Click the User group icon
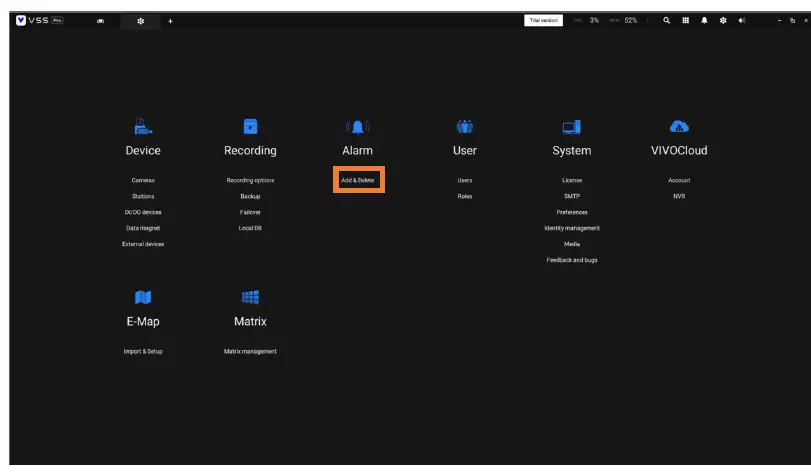The image size is (811, 472). point(464,126)
